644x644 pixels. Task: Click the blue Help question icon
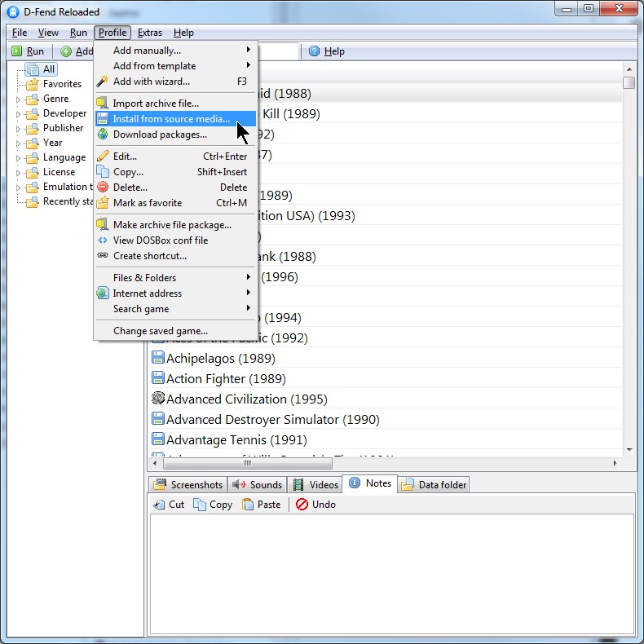(314, 51)
